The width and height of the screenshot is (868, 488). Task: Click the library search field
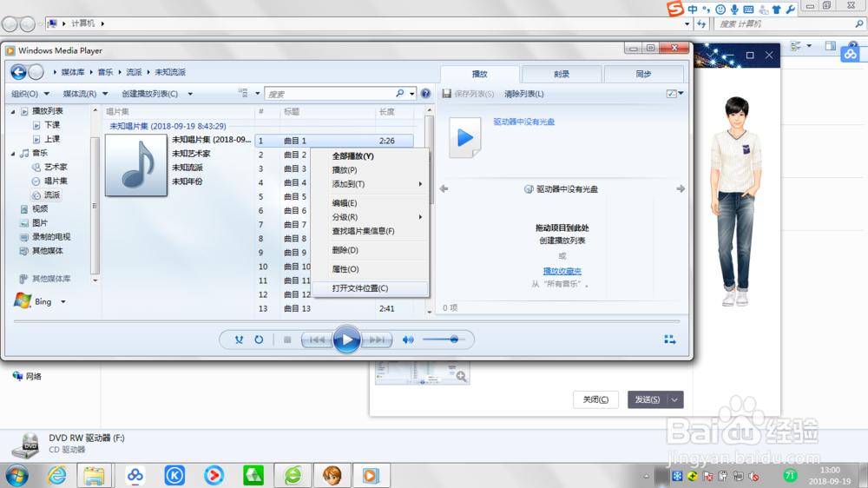331,94
